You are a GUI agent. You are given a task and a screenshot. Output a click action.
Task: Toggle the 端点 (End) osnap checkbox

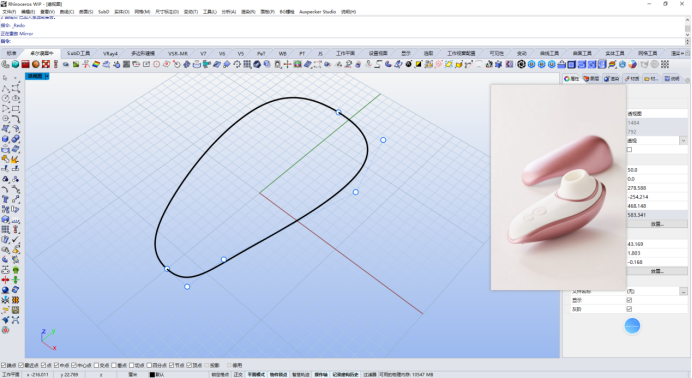3,365
